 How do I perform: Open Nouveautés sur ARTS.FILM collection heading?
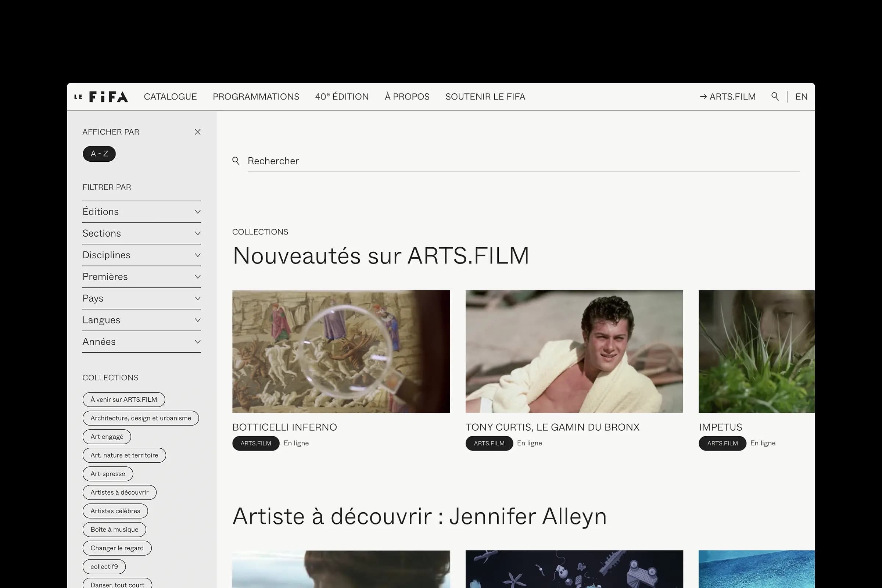pyautogui.click(x=381, y=256)
